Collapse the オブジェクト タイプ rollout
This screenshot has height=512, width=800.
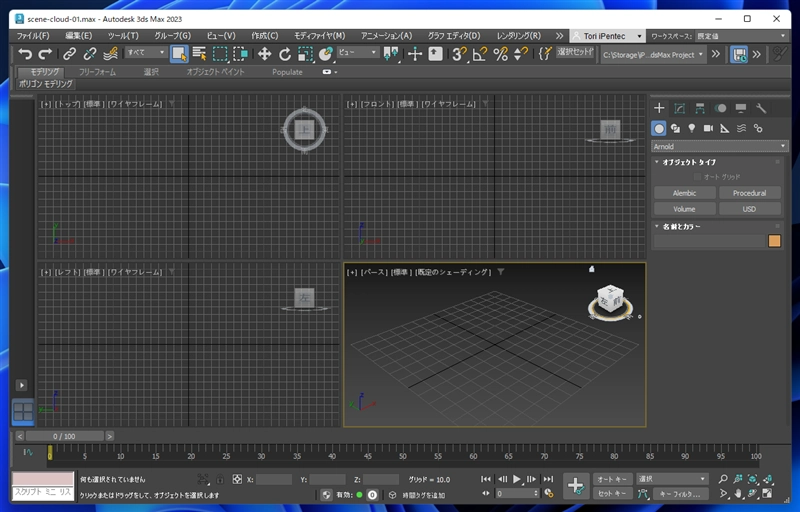[689, 162]
